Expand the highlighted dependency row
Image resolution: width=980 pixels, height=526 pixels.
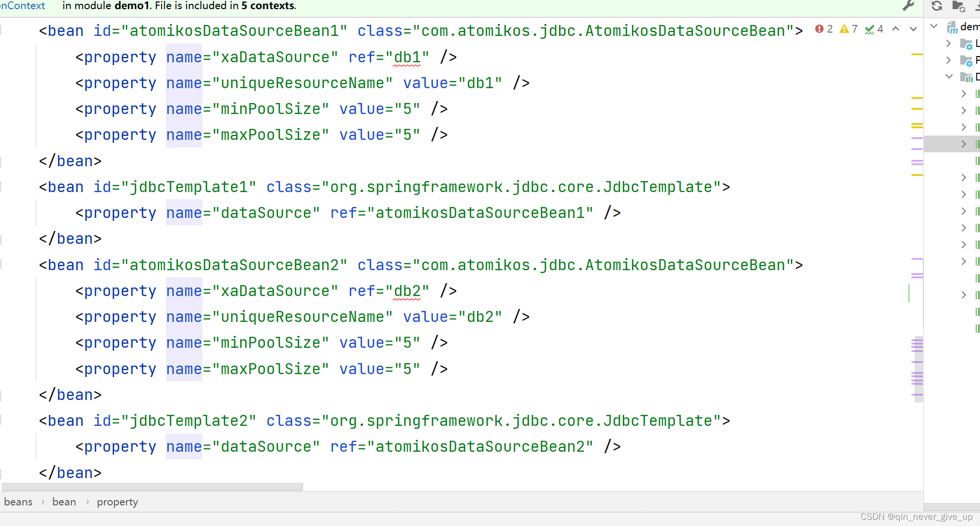[x=964, y=144]
